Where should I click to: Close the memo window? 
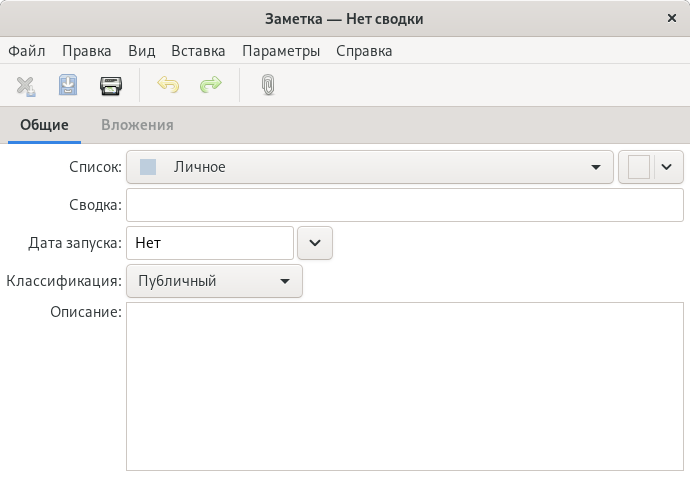672,18
